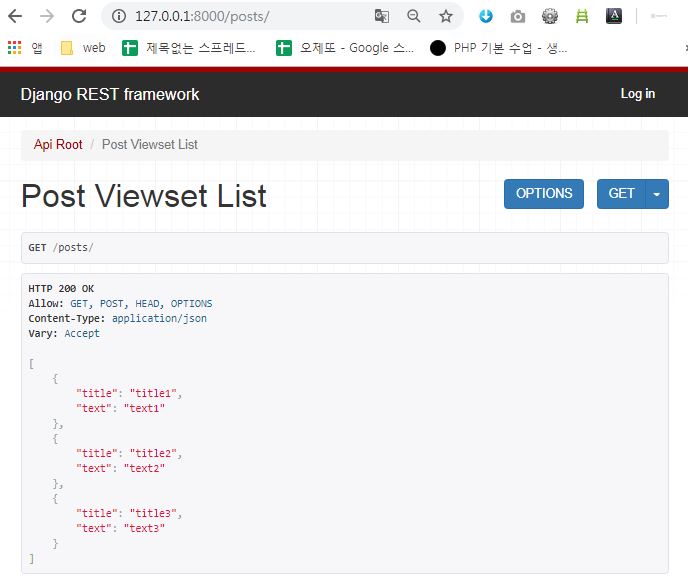Click the Allow header methods line
688x578 pixels.
click(120, 303)
